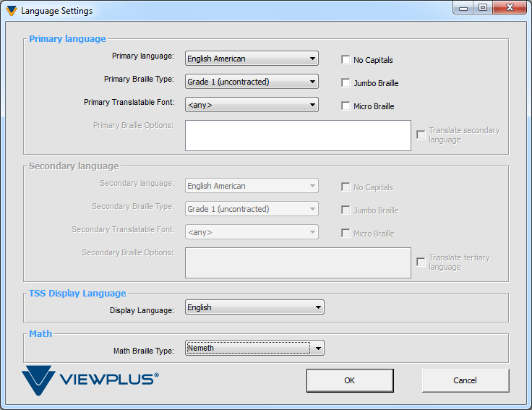Click the title bar app icon

pos(11,11)
